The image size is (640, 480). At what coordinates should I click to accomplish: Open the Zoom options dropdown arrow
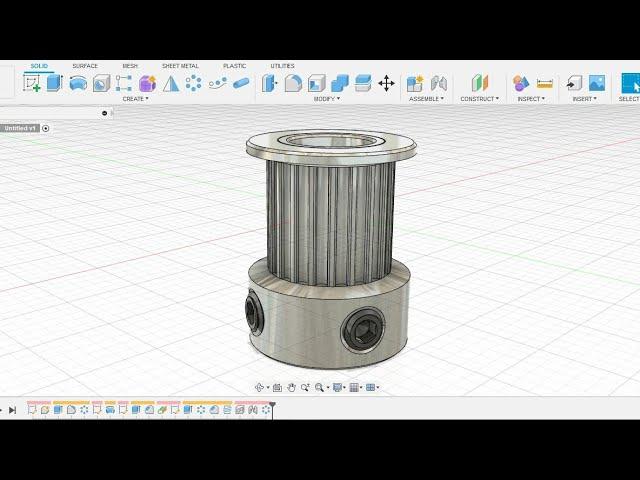[327, 388]
